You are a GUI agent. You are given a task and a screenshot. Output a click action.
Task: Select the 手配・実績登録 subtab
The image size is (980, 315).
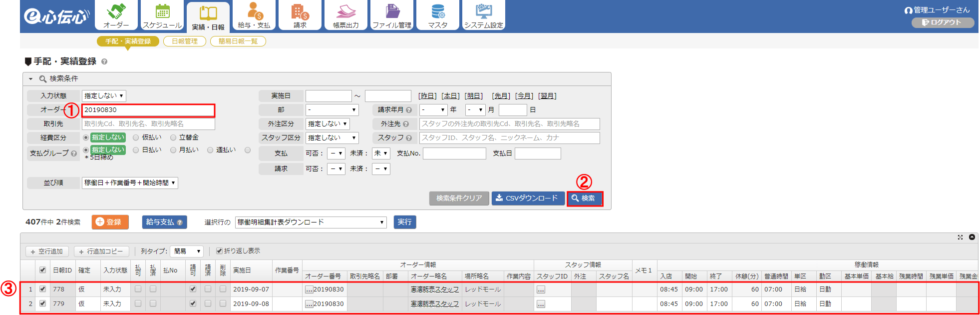click(x=128, y=41)
